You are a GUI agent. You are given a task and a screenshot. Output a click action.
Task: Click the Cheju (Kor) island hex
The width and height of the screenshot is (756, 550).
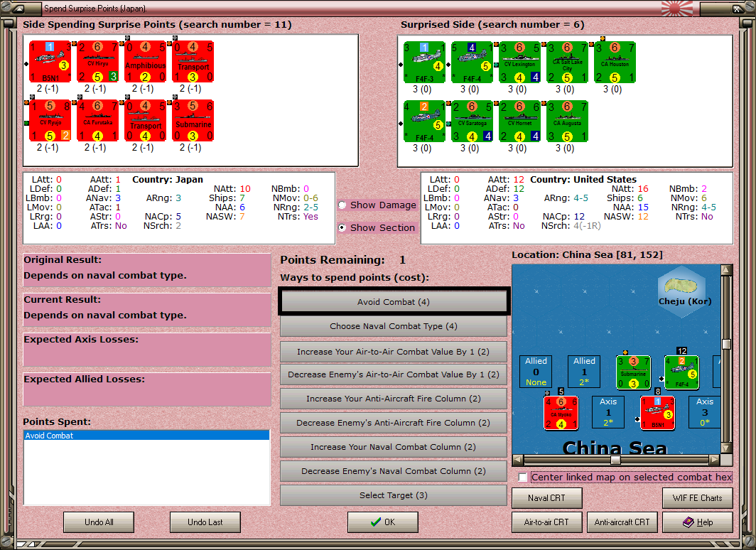click(x=682, y=291)
